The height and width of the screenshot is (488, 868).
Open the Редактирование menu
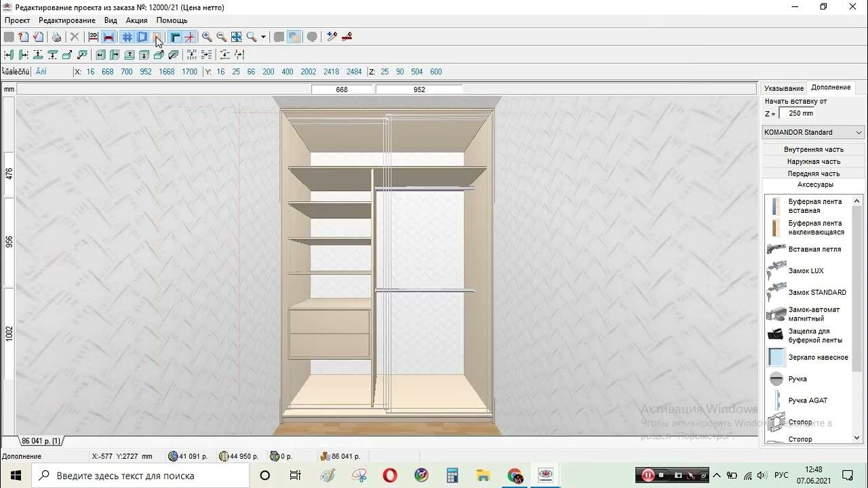click(66, 20)
